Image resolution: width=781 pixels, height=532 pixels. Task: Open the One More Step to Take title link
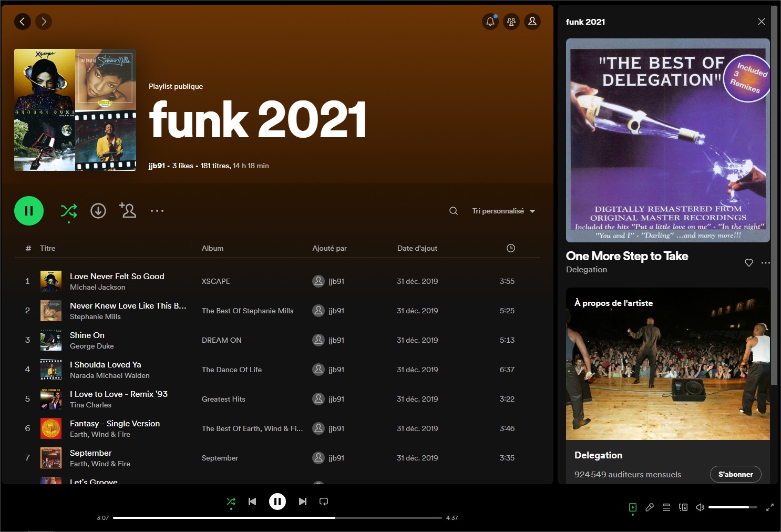pos(627,256)
